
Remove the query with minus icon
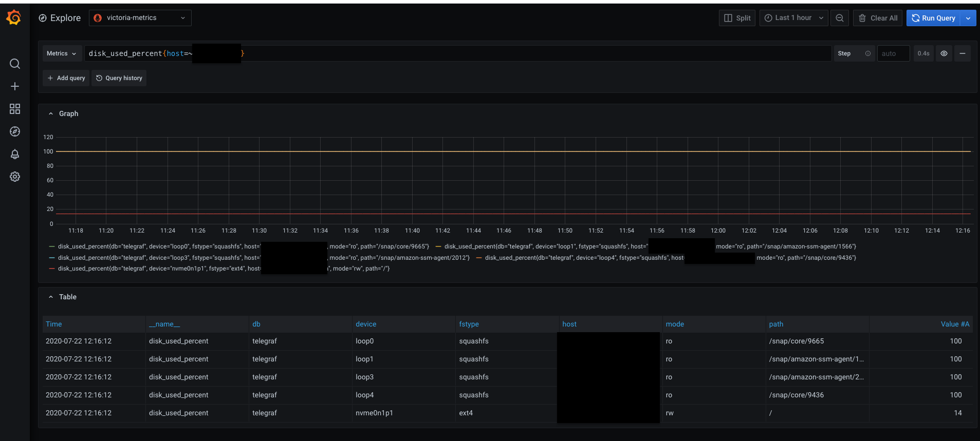(x=963, y=53)
